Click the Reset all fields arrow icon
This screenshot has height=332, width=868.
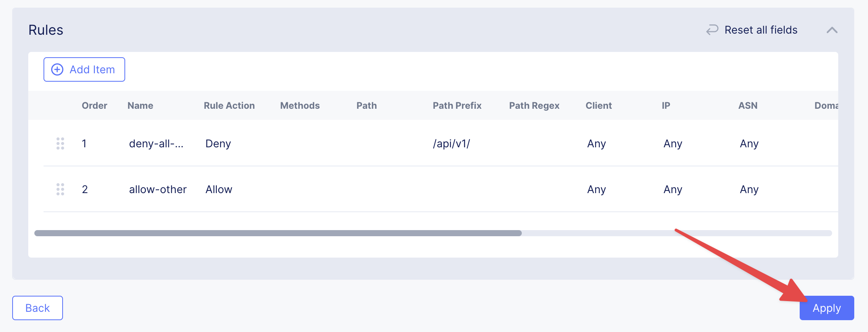712,30
